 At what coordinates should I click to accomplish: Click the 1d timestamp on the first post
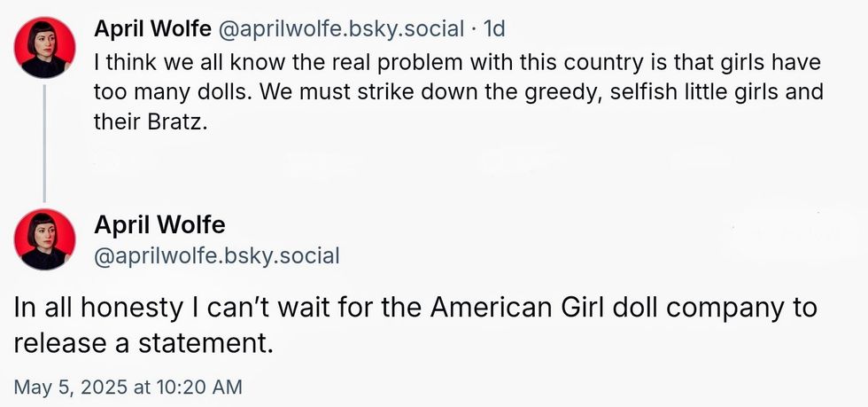pos(492,29)
